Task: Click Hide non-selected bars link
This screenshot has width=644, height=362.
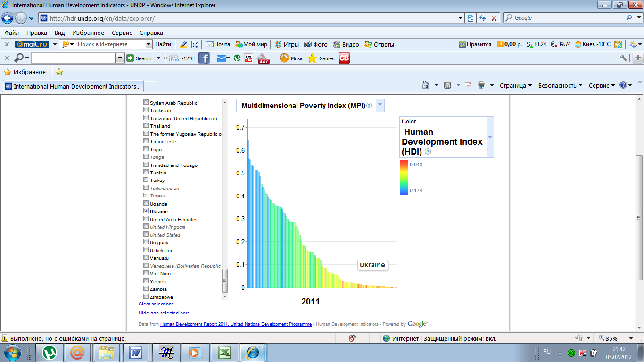Action: [x=164, y=313]
